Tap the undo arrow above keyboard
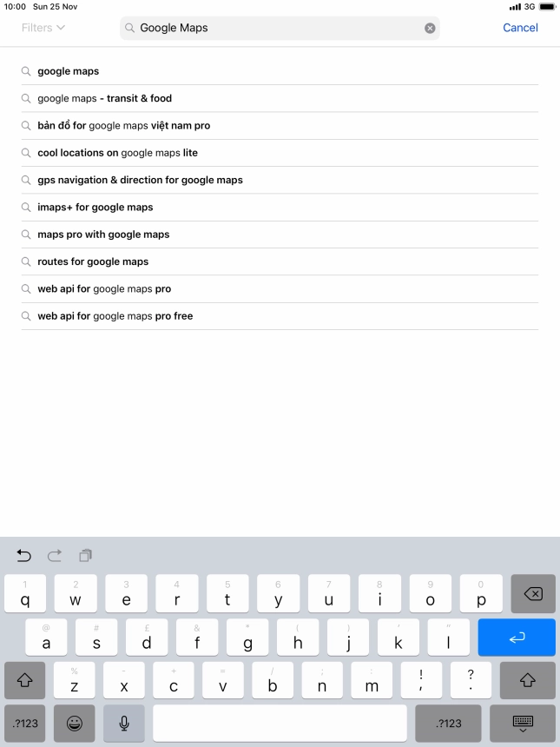This screenshot has height=747, width=560. (x=23, y=556)
